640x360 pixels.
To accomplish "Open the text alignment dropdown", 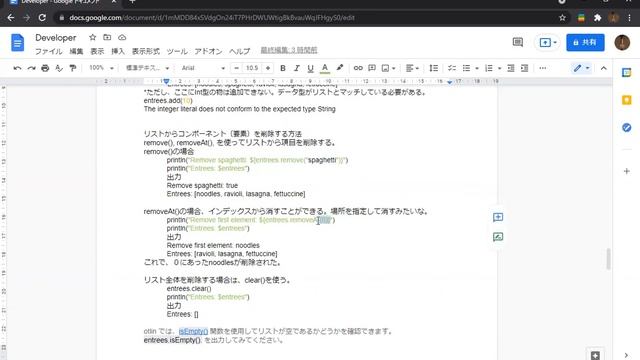I will tap(412, 68).
